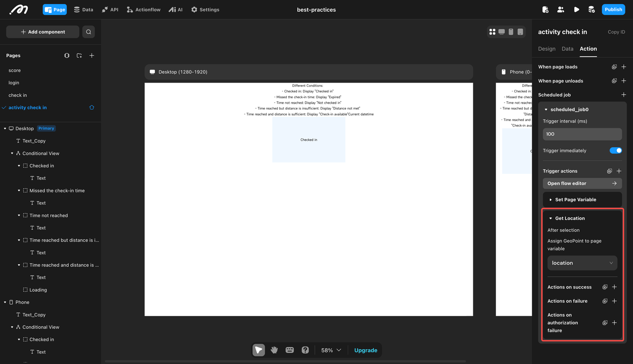Add a Trigger actions entry with the plus
This screenshot has height=364, width=633.
[x=619, y=171]
